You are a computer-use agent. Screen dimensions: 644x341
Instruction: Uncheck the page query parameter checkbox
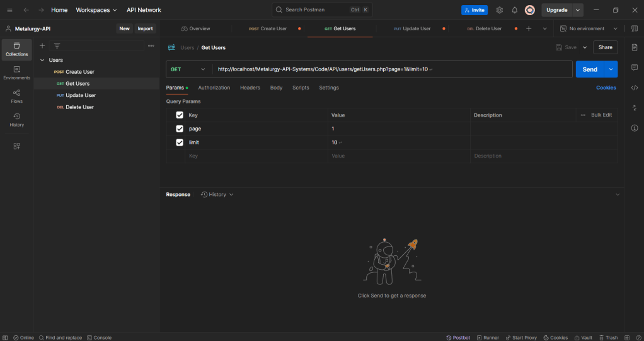[x=180, y=129]
